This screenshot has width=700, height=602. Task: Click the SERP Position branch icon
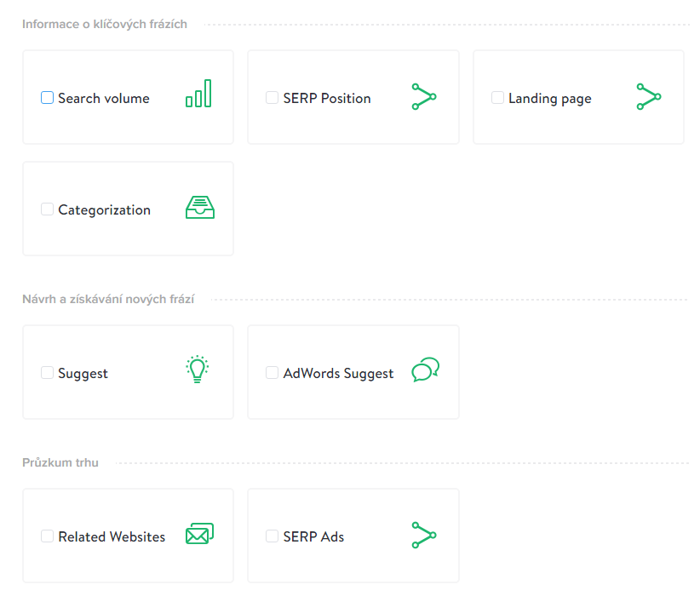click(x=424, y=96)
